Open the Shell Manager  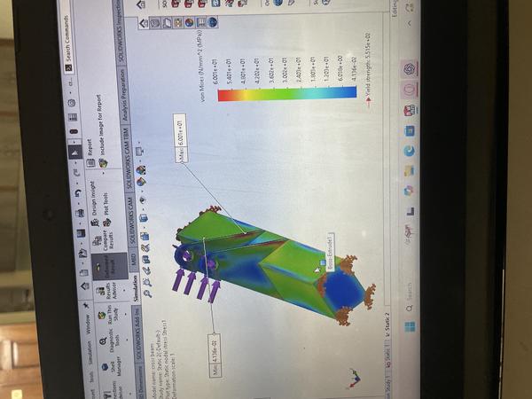pos(113,366)
